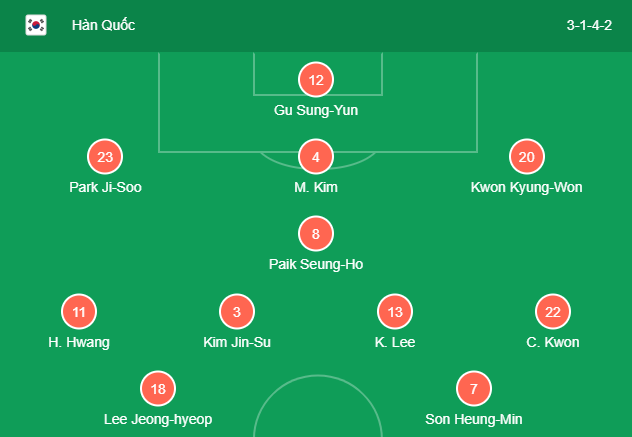The image size is (632, 437).
Task: Click striker number 18 marker
Action: [x=158, y=389]
